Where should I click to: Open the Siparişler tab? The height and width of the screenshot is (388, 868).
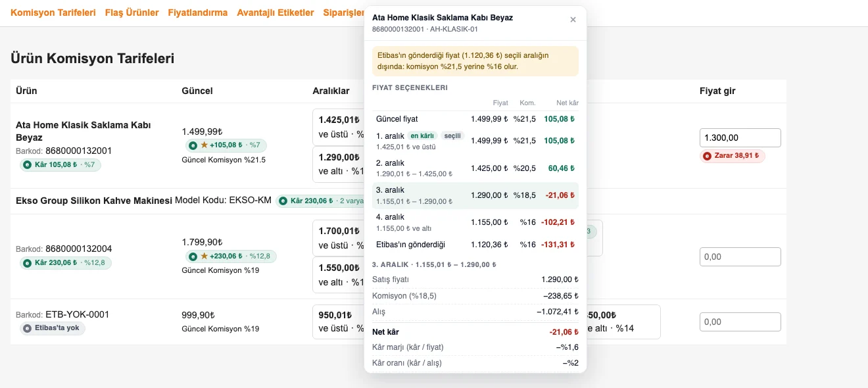[x=344, y=12]
